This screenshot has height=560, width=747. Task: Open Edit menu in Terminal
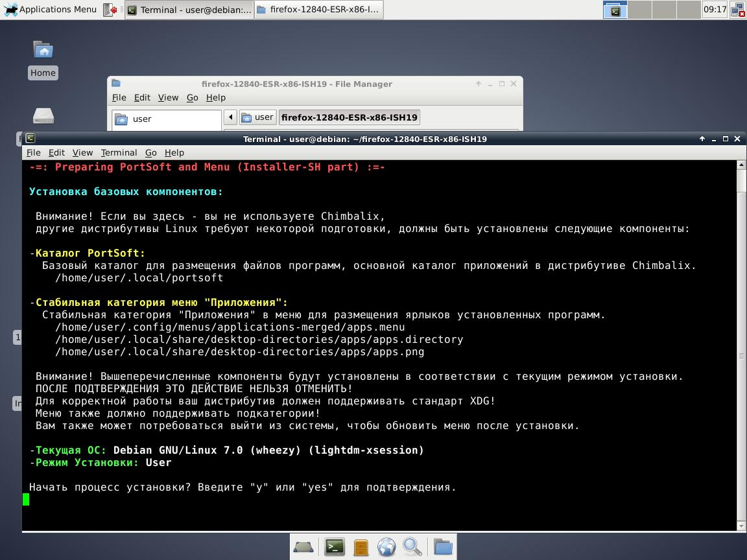coord(56,152)
